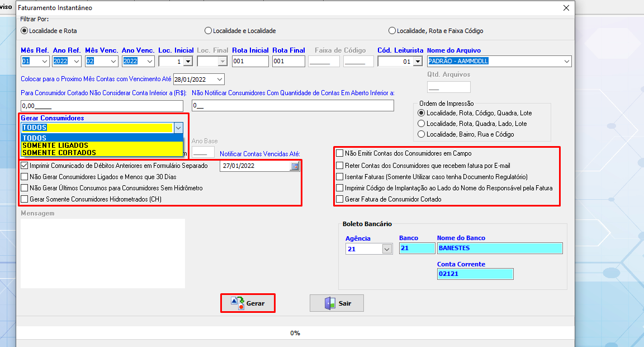Screen dimensions: 644x347
Task: Open calendar picker next to 27/01/2022
Action: click(295, 166)
